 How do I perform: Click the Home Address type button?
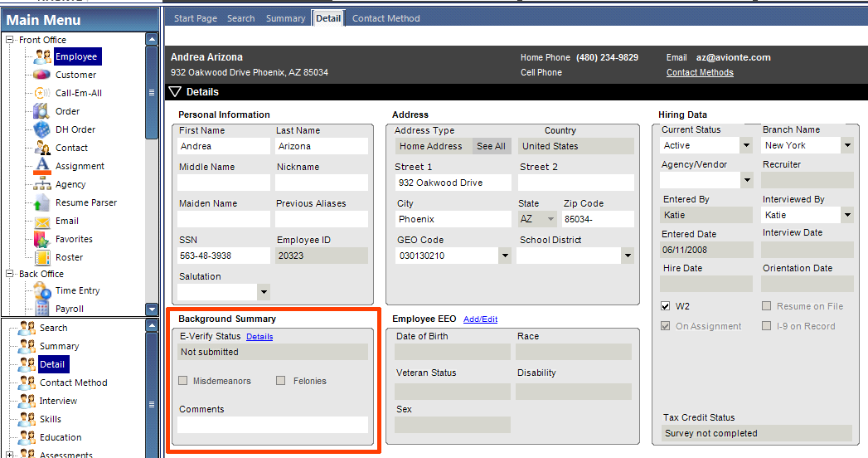[x=434, y=146]
